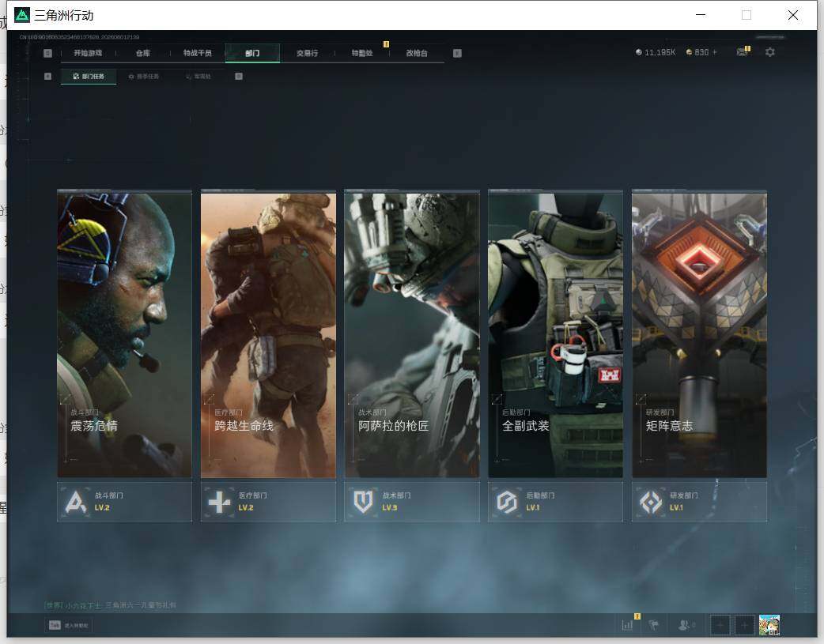
Task: Open the 特勤处 tab
Action: 362,53
